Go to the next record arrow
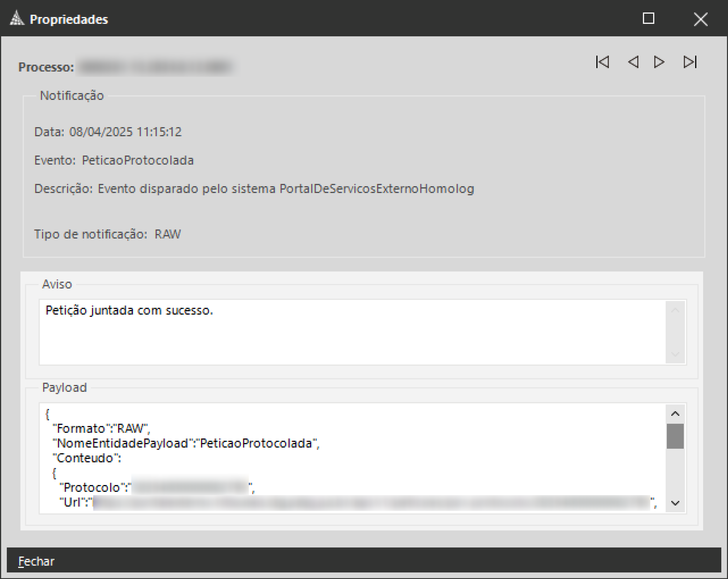Screen dimensions: 728x579 click(659, 62)
